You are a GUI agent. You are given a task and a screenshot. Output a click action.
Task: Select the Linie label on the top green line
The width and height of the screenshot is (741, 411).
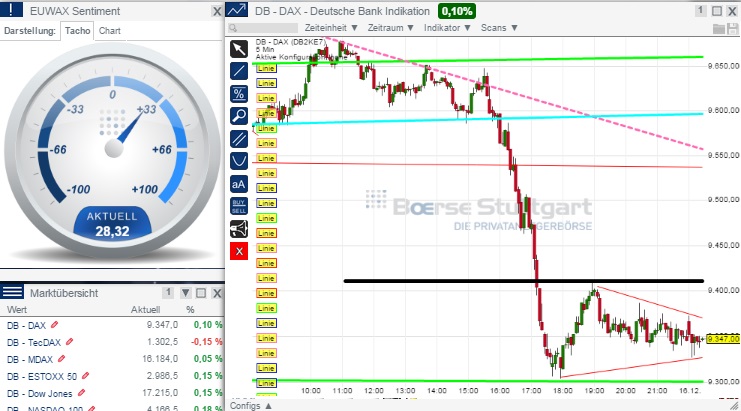point(266,68)
